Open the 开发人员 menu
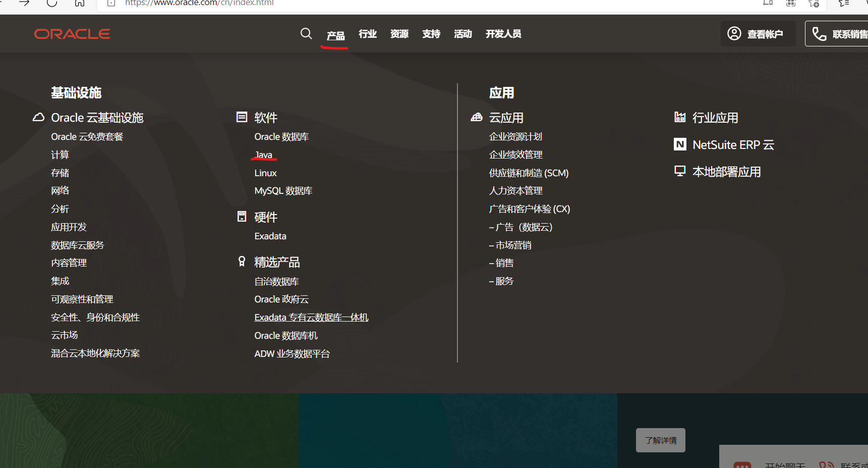The height and width of the screenshot is (468, 868). click(503, 34)
